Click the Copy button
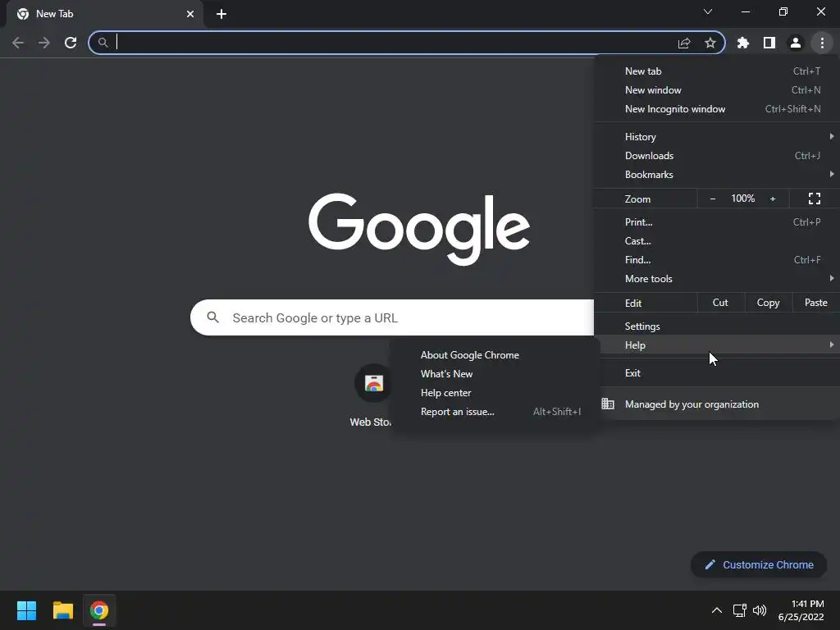The height and width of the screenshot is (630, 840). 768,303
